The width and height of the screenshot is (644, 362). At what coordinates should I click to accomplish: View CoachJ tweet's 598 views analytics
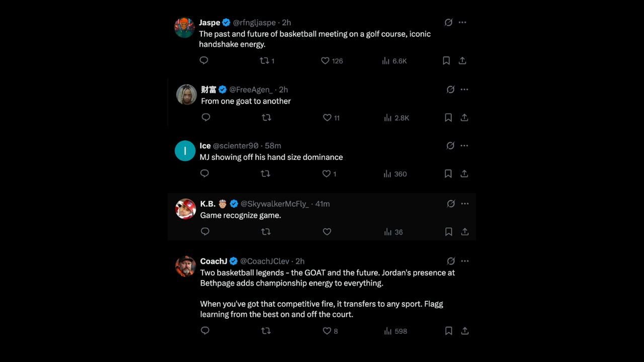coord(395,331)
